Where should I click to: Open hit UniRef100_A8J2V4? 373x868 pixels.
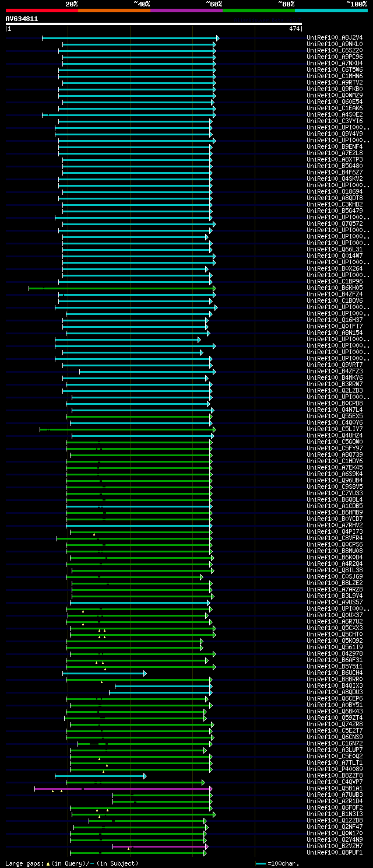[335, 38]
